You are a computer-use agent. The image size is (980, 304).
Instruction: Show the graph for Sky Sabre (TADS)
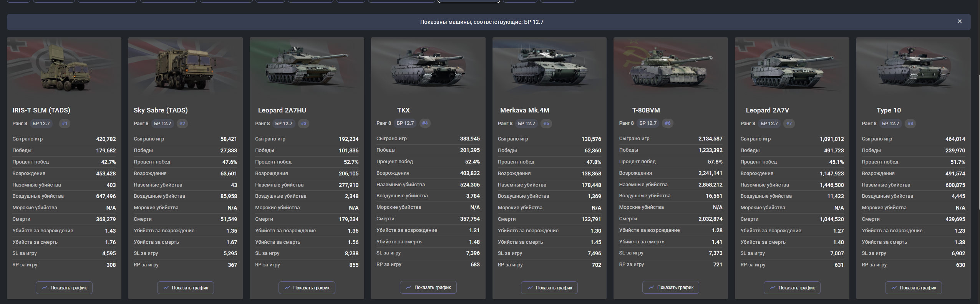point(186,287)
